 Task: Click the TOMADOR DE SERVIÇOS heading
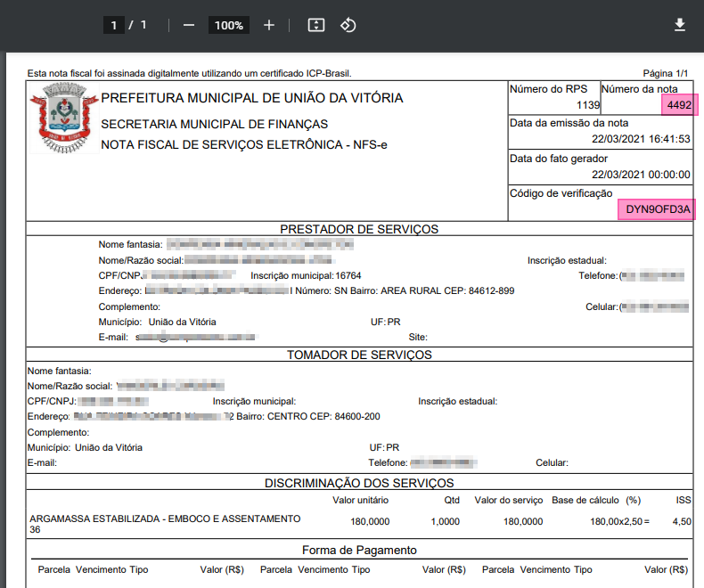359,355
